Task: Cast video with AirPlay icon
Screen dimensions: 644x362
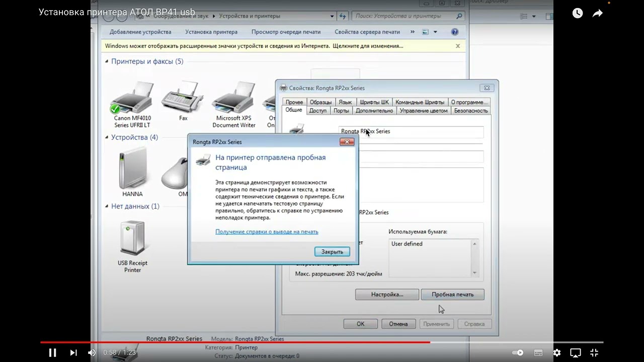Action: [576, 353]
